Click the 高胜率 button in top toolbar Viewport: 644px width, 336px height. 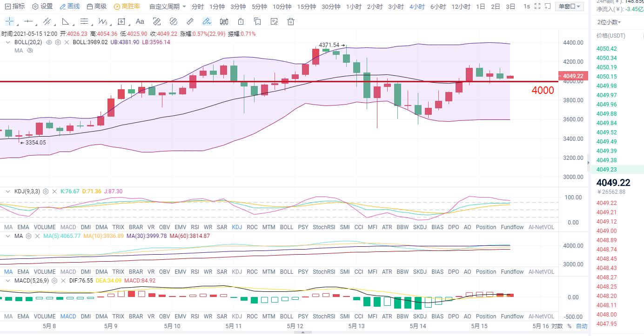pyautogui.click(x=127, y=7)
